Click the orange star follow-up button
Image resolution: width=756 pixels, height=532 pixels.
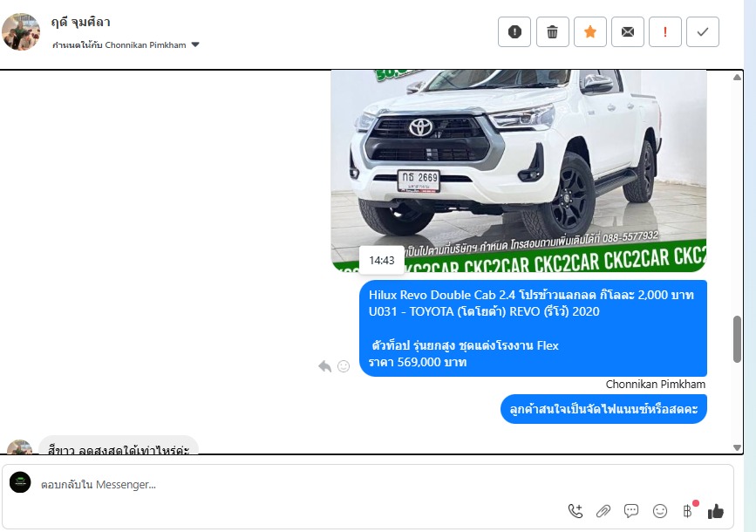click(590, 32)
